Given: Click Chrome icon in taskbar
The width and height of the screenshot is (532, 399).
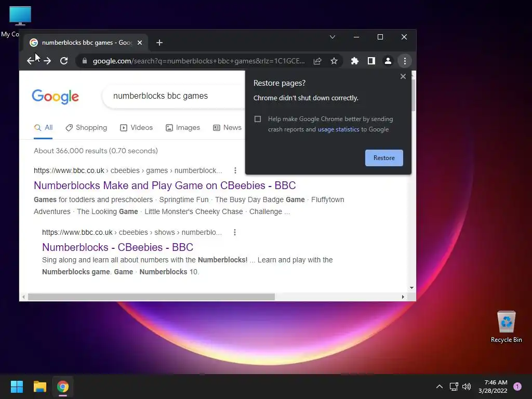Looking at the screenshot, I should [x=63, y=387].
